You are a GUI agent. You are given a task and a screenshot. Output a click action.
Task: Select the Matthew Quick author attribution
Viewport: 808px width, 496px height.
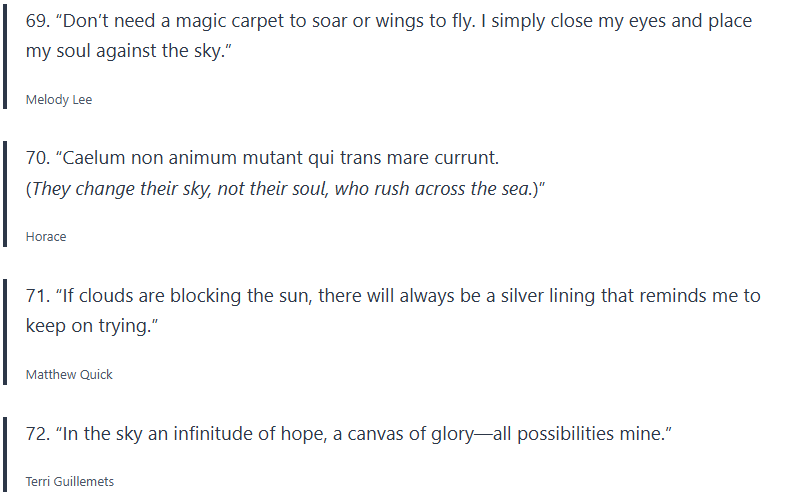(x=69, y=375)
